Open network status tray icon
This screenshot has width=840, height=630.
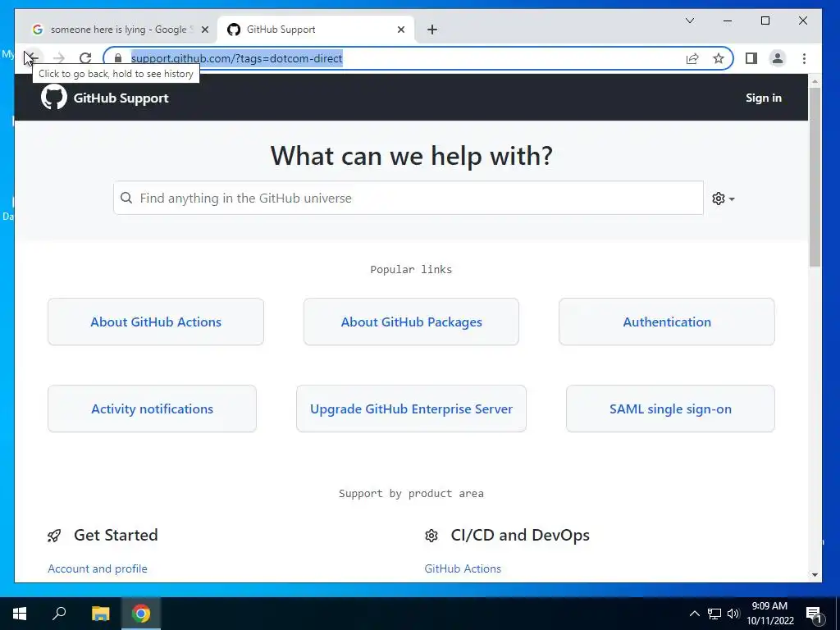tap(714, 614)
